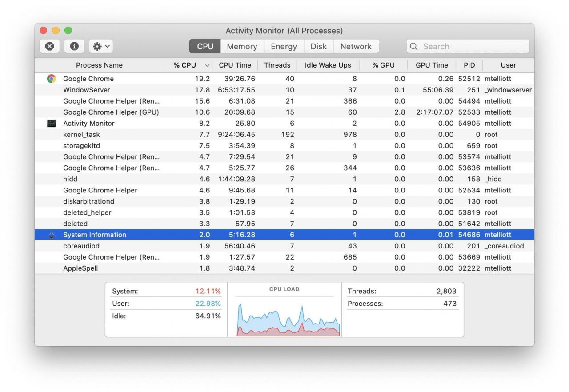Switch to the Disk tab

pos(318,46)
